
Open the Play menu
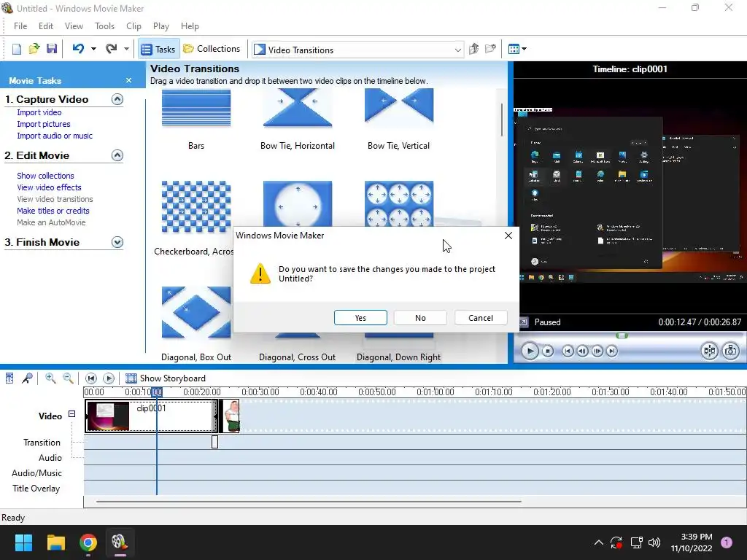coord(161,26)
